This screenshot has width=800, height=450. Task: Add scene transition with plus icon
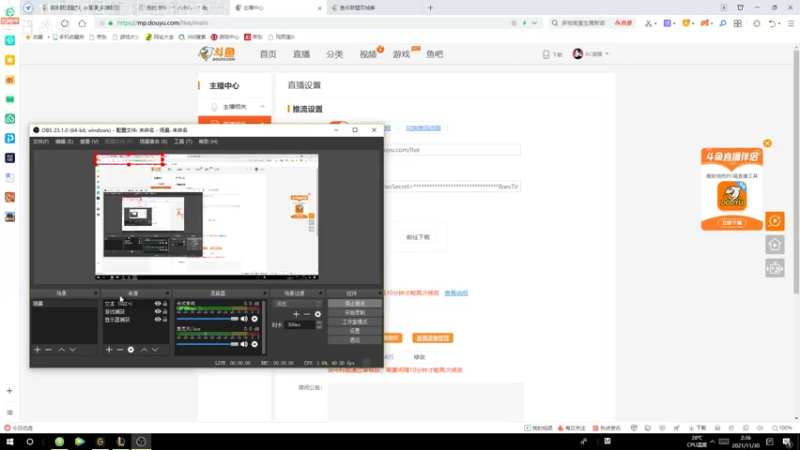[296, 314]
